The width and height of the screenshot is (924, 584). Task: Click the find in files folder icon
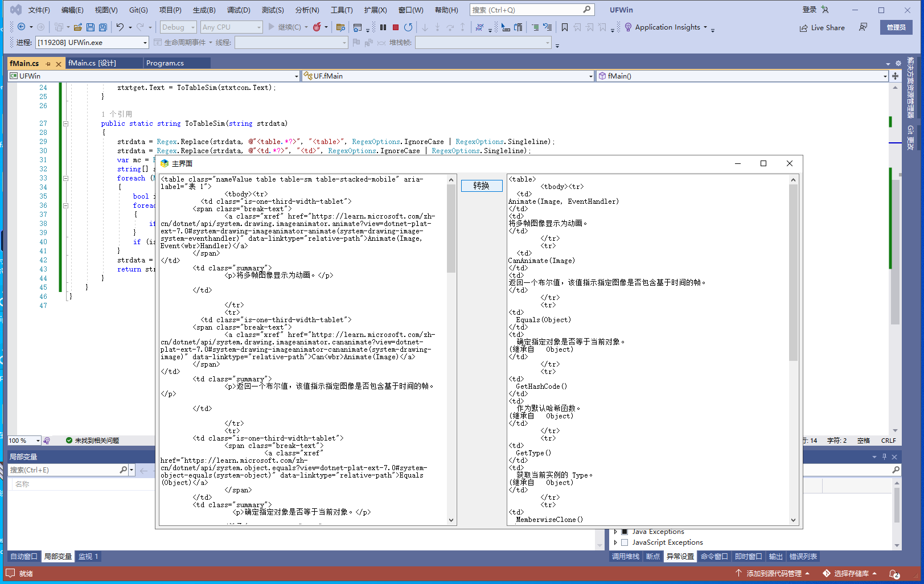(x=341, y=27)
